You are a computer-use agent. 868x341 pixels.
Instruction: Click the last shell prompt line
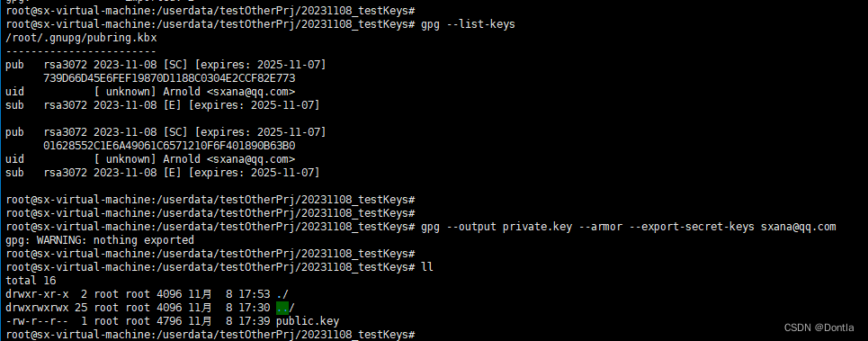pos(210,335)
